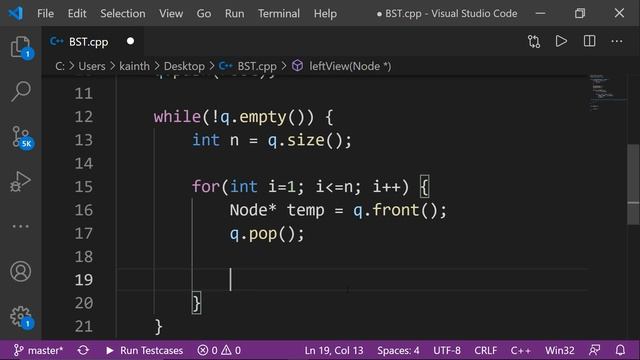Open the feedback icon in status bar
Image resolution: width=640 pixels, height=360 pixels.
pos(595,350)
